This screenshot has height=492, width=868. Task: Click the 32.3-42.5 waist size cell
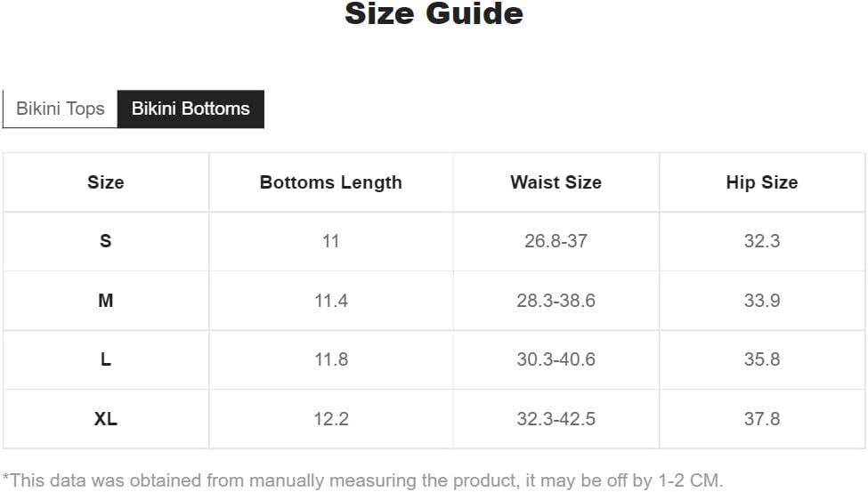point(556,418)
